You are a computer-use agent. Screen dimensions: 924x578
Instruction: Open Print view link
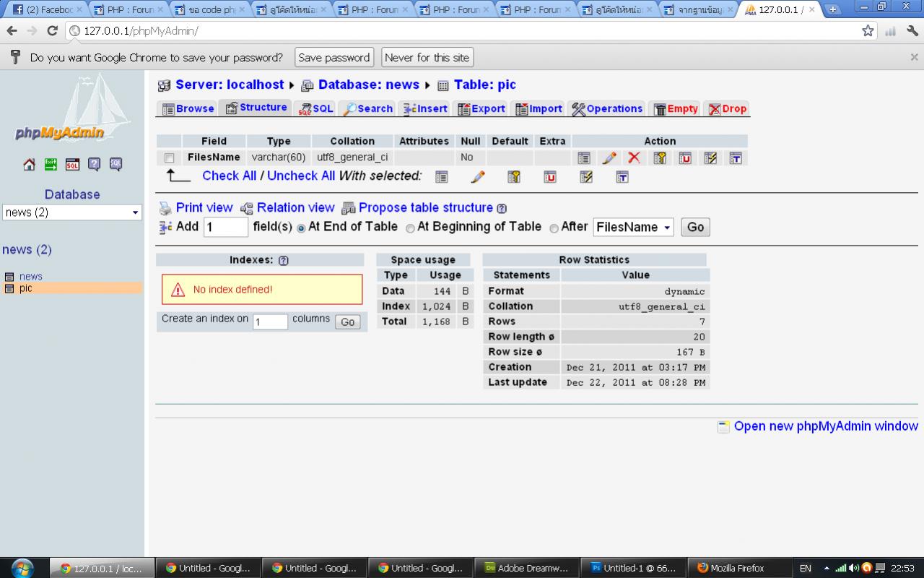[204, 207]
